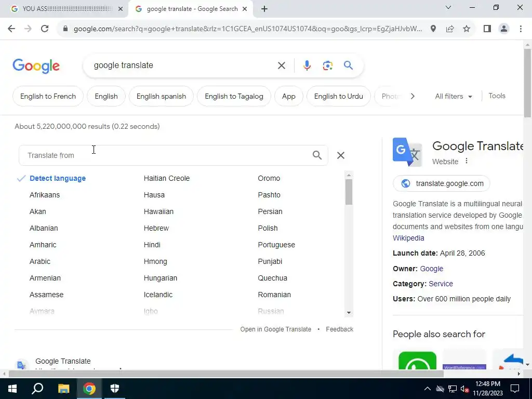Bookmark this page with the star icon
This screenshot has width=532, height=399.
467,29
